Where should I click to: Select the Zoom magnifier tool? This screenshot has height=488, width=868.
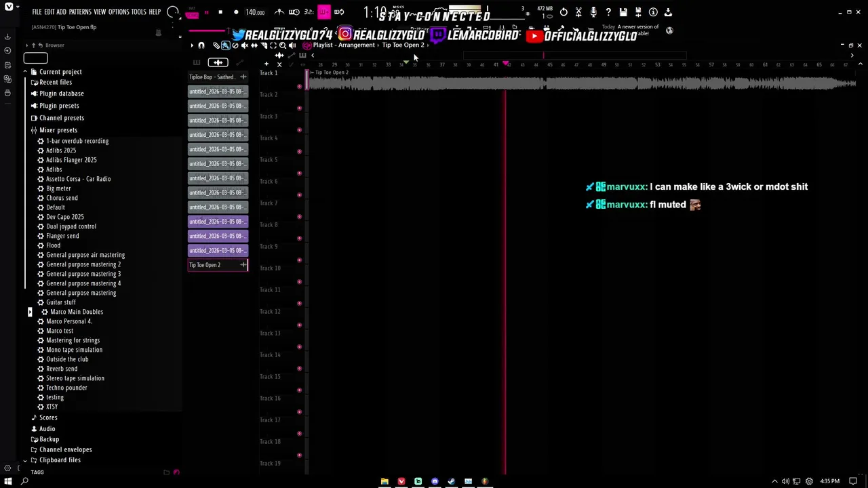(x=283, y=45)
